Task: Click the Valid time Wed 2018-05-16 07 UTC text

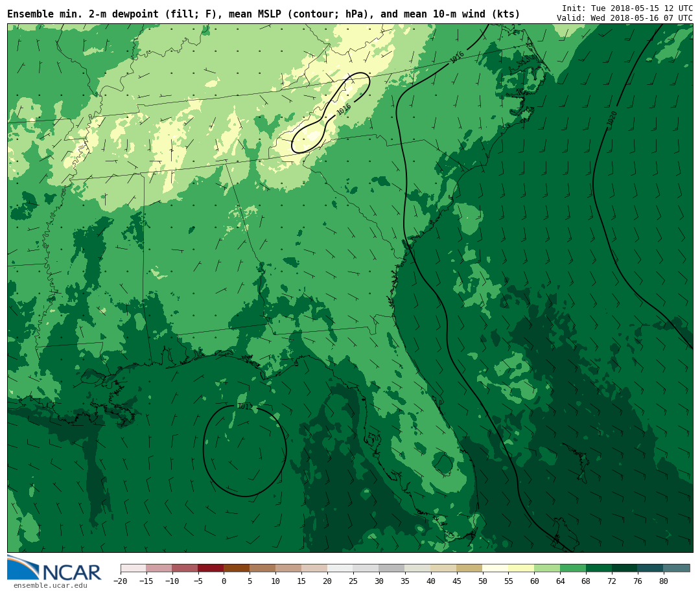Action: (x=624, y=17)
